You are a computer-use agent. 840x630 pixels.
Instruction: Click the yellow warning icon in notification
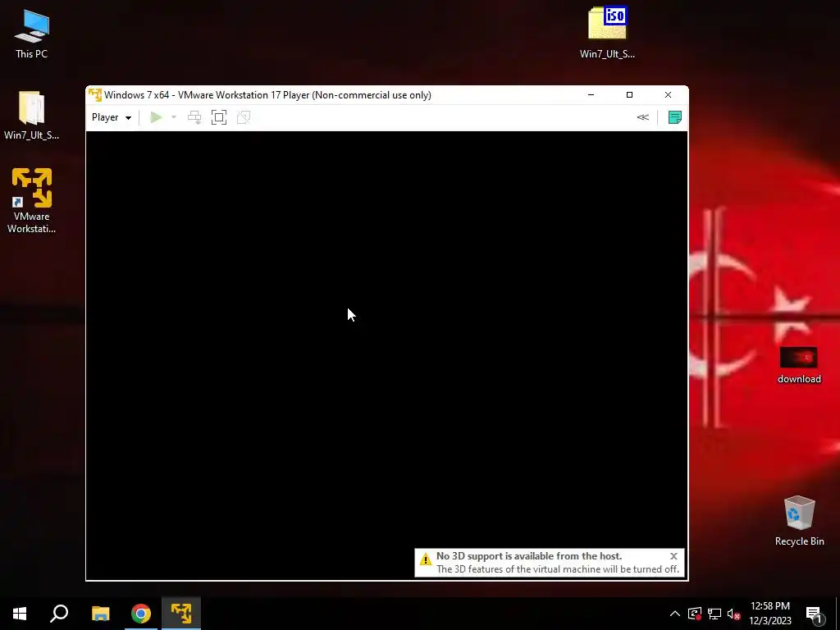[x=426, y=559]
